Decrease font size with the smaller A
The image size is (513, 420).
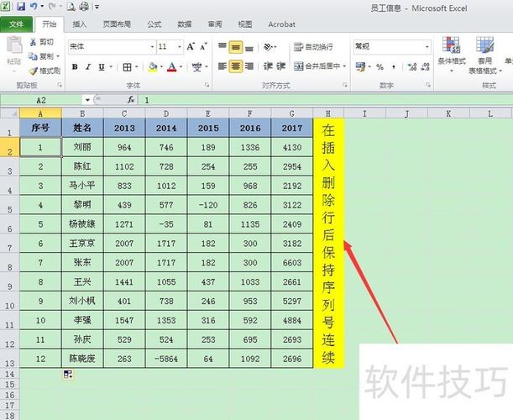click(203, 47)
